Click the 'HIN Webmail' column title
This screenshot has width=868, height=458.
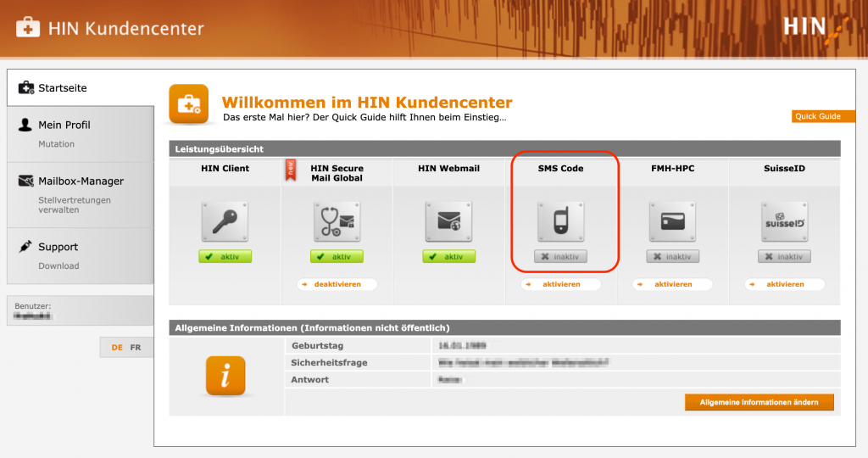tap(448, 169)
